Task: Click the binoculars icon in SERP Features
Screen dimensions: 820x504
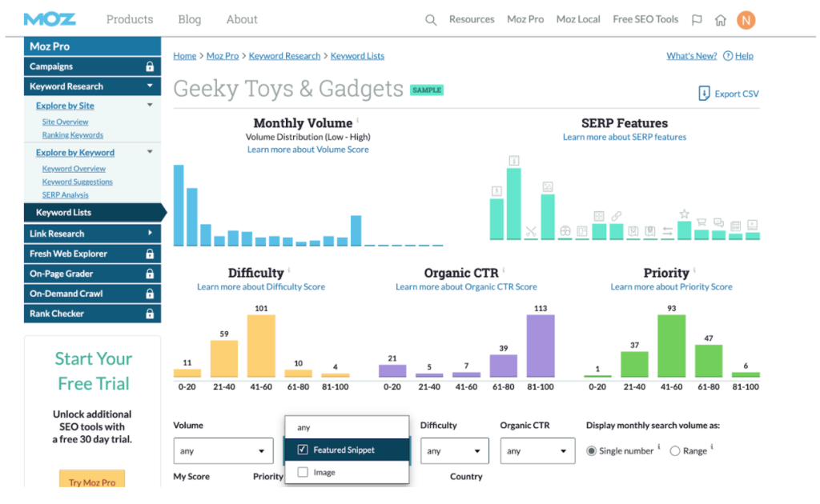Action: 565,231
